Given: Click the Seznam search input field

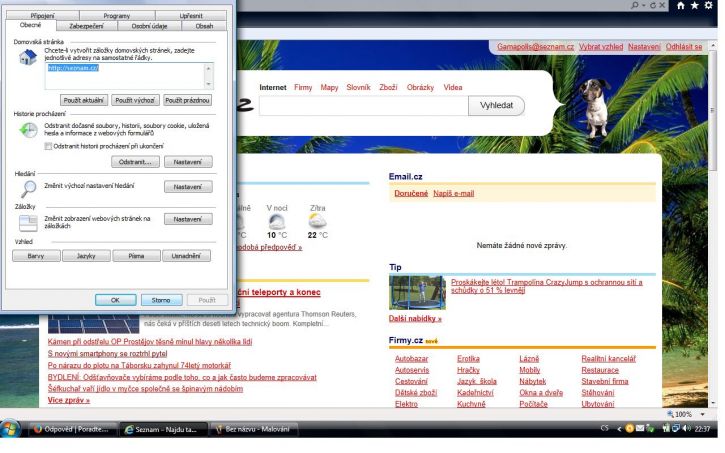Looking at the screenshot, I should click(x=364, y=106).
